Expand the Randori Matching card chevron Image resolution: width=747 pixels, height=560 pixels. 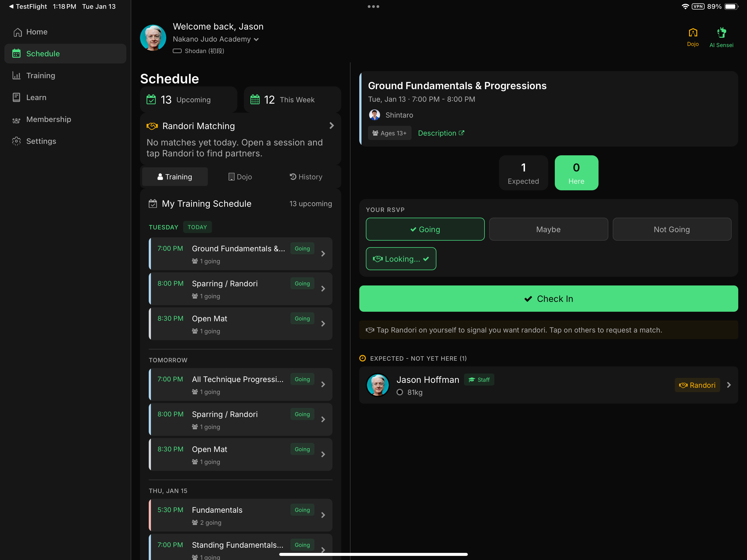332,126
